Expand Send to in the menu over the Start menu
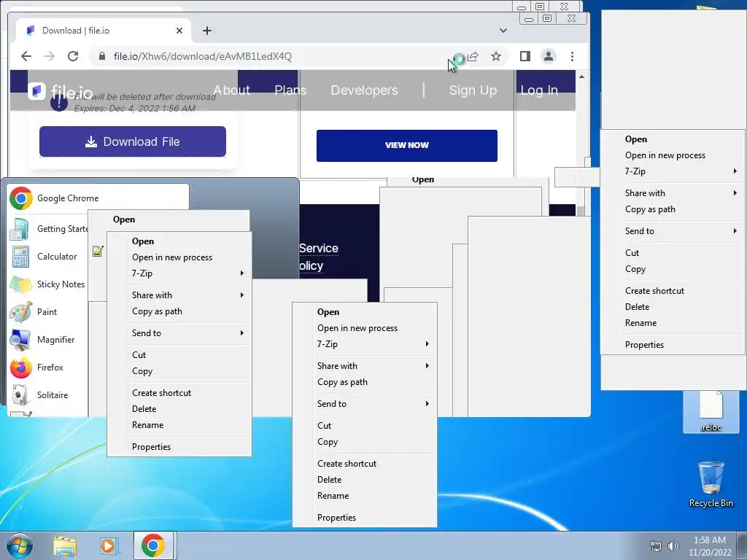Image resolution: width=747 pixels, height=560 pixels. 179,333
